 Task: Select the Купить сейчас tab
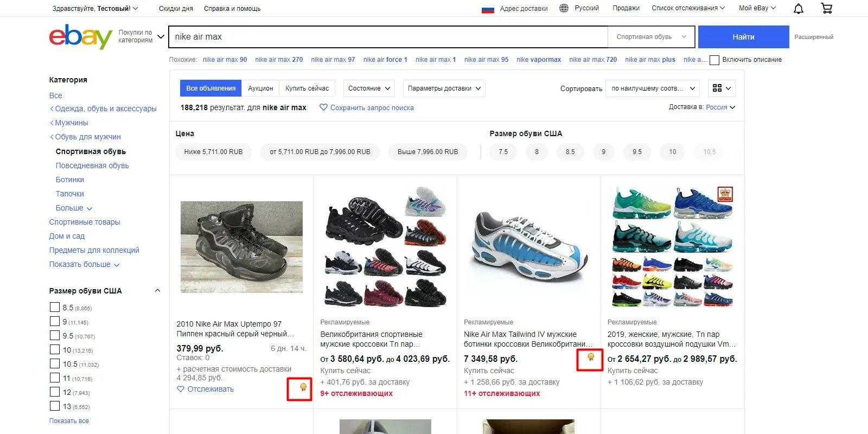307,88
